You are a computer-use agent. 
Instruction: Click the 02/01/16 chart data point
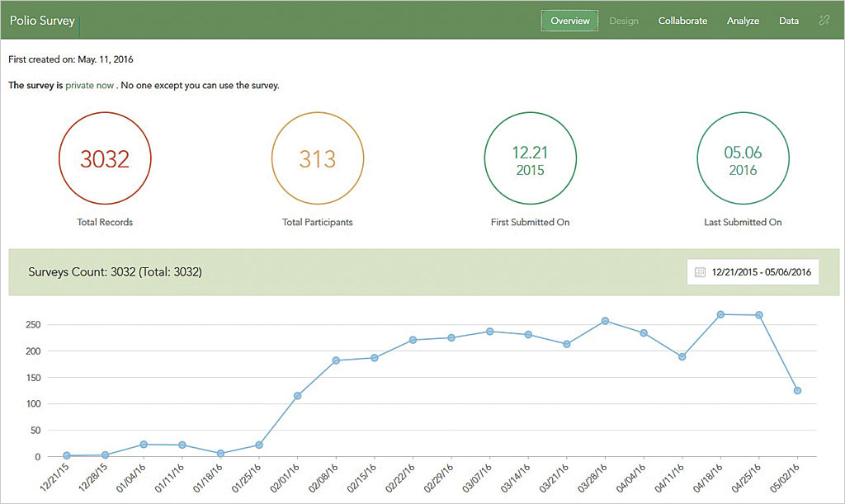pyautogui.click(x=297, y=396)
